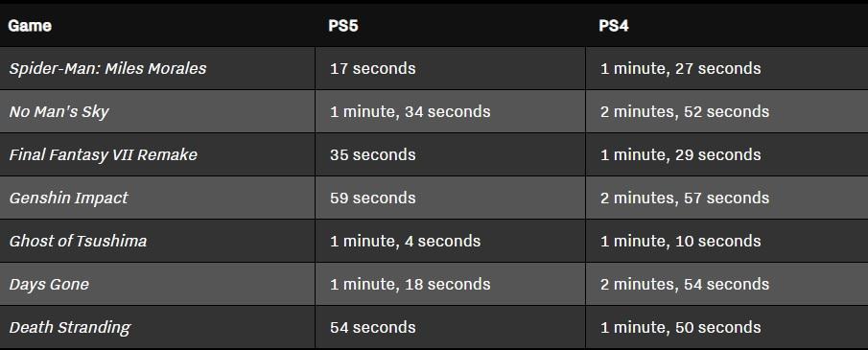Select Ghost of Tsushima in the table
This screenshot has width=868, height=350.
[78, 242]
